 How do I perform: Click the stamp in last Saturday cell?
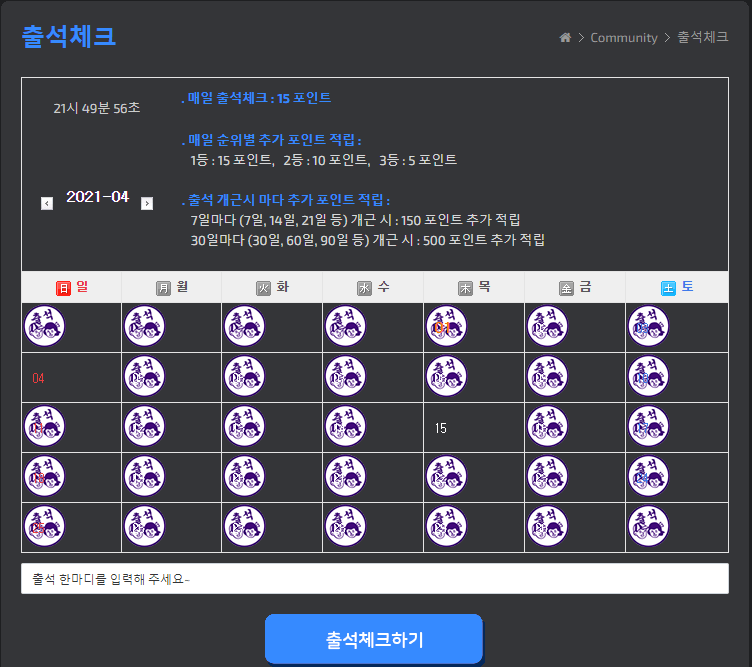pyautogui.click(x=648, y=527)
